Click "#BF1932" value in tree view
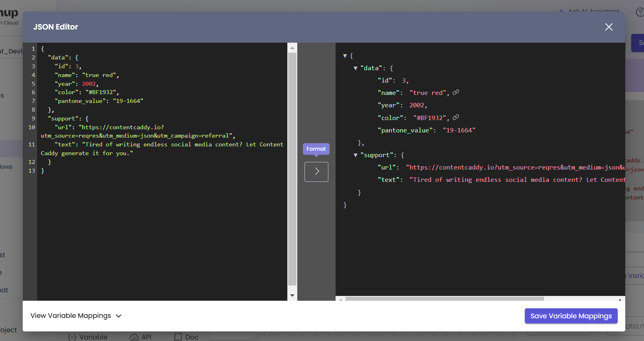 [x=430, y=118]
